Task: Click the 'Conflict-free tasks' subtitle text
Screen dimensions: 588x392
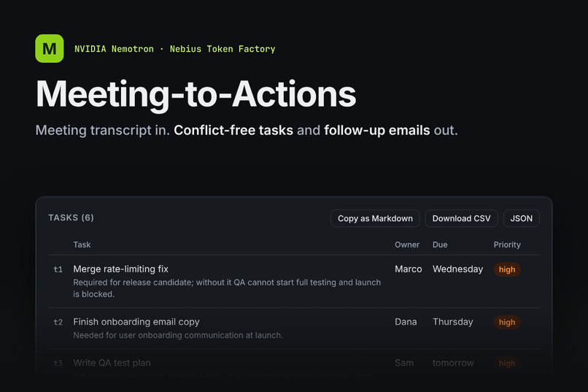Action: (x=233, y=130)
